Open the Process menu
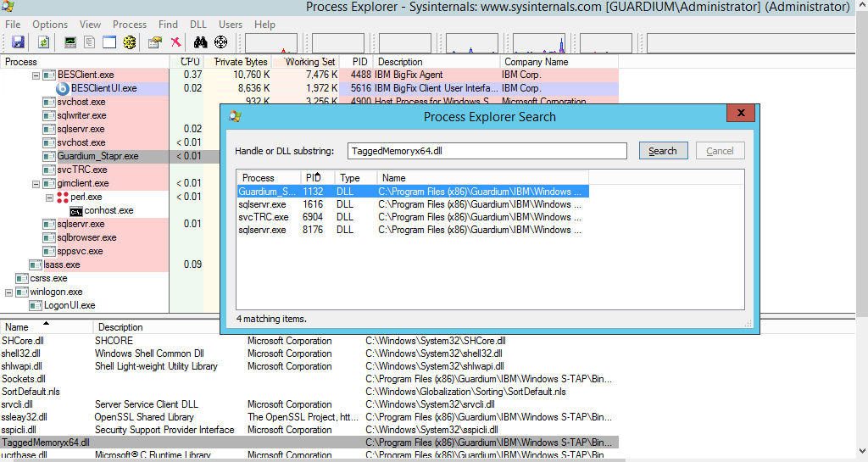The width and height of the screenshot is (868, 462). [130, 25]
